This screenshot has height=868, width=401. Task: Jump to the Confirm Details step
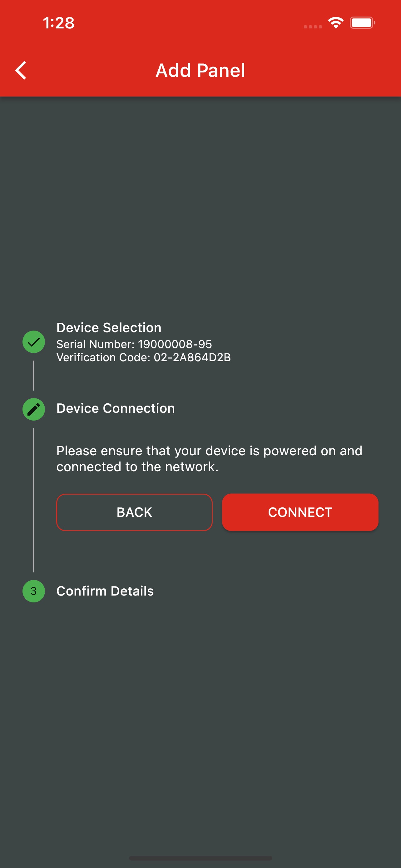point(105,591)
